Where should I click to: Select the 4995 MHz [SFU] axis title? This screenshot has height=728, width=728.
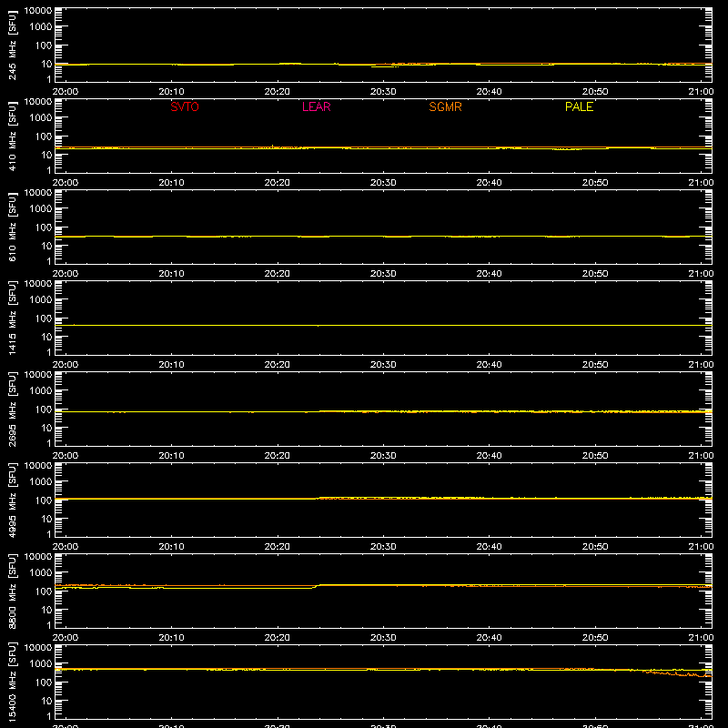pos(13,500)
